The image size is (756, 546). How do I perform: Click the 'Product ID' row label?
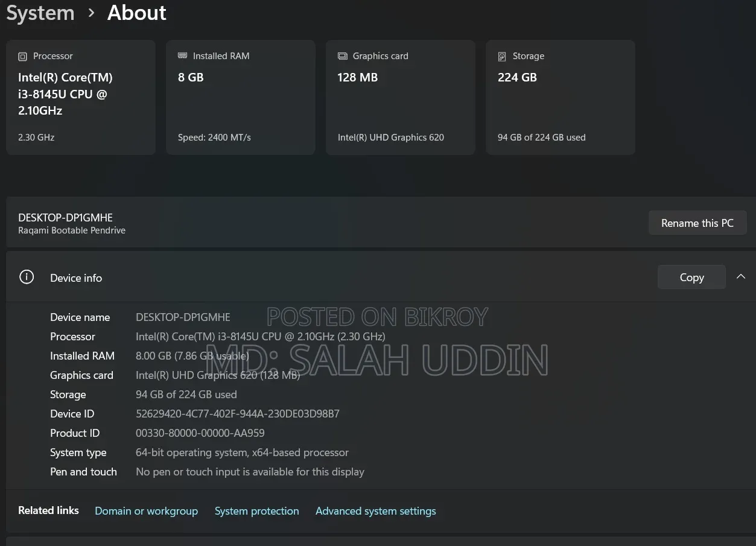75,433
